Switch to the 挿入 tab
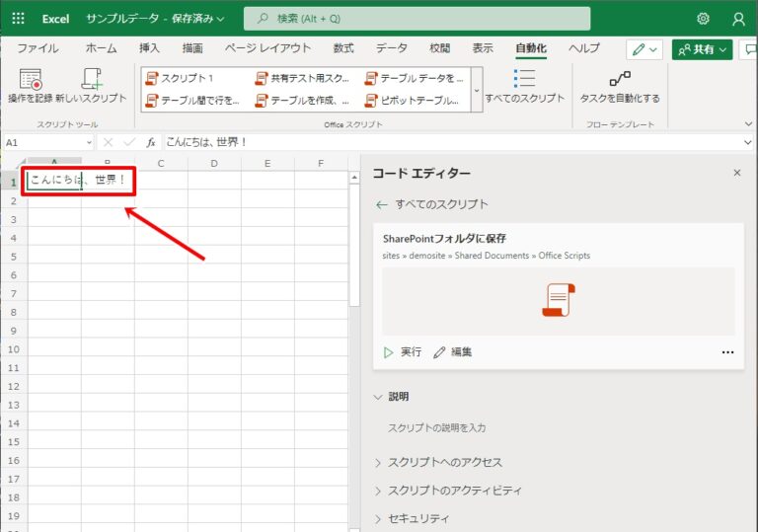758x532 pixels. point(149,48)
